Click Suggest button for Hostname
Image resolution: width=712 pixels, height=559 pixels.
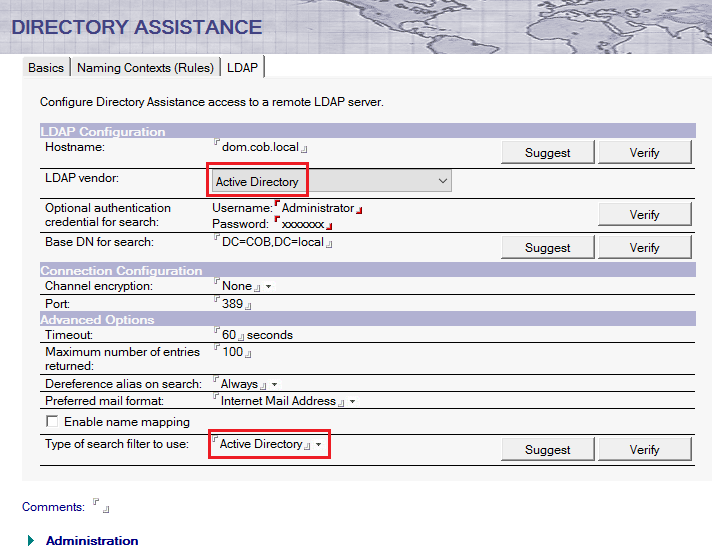click(x=548, y=153)
